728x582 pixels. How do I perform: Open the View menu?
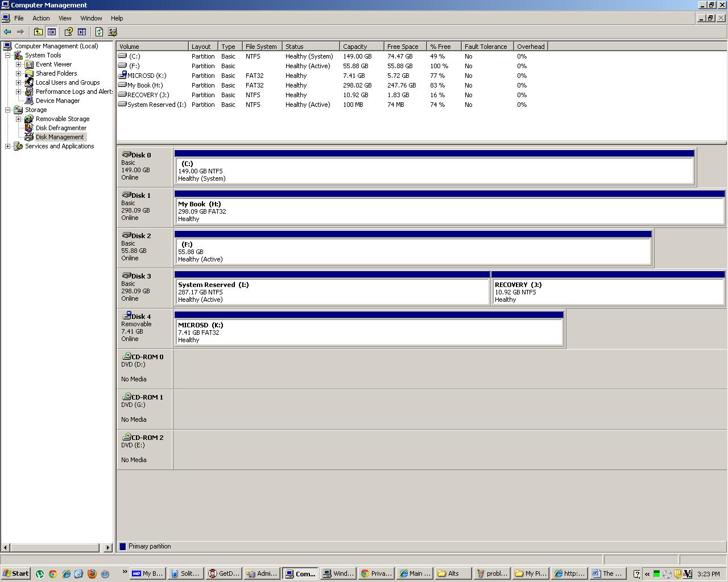[x=65, y=18]
